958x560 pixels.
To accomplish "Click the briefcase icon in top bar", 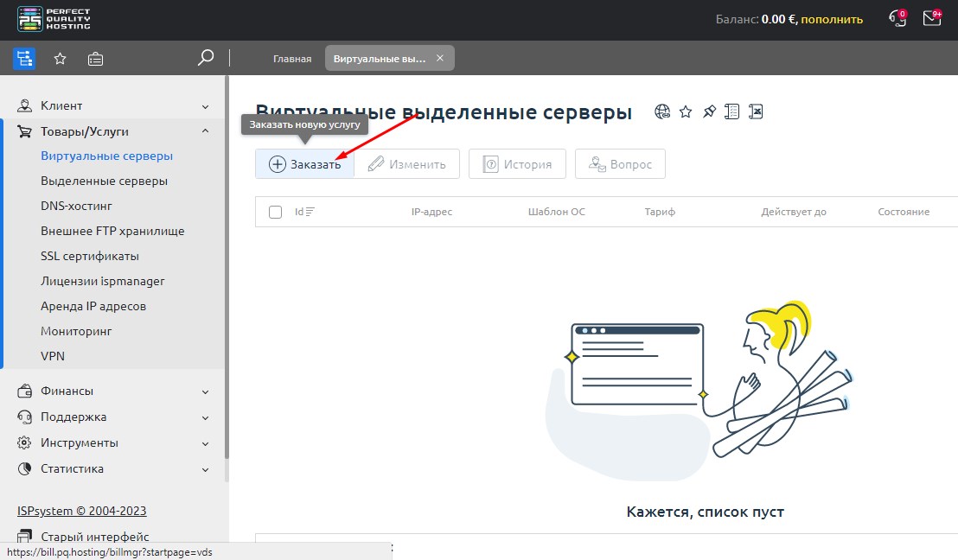I will coord(95,59).
